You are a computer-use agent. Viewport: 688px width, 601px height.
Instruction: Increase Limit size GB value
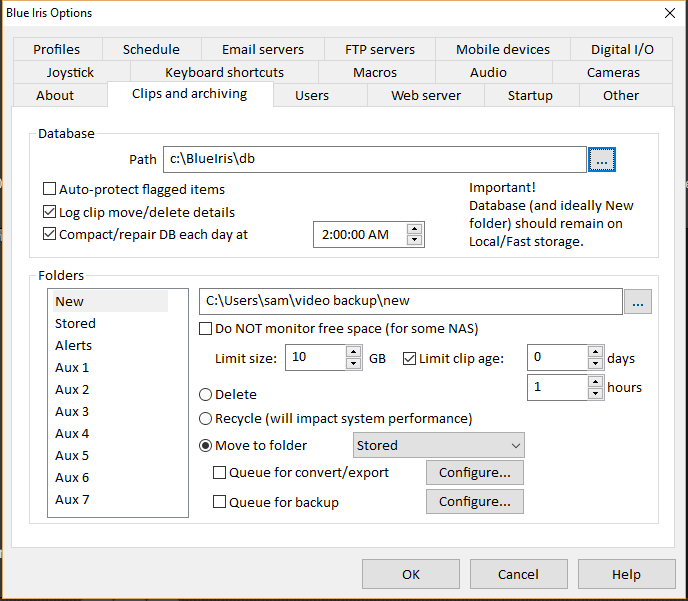[353, 352]
